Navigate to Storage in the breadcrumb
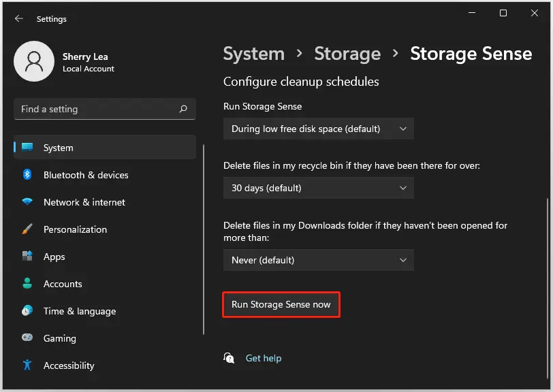 [347, 54]
